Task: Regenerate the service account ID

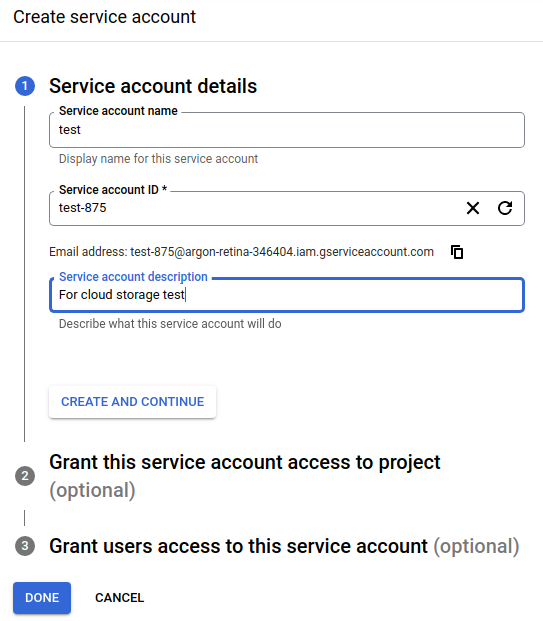Action: pyautogui.click(x=505, y=208)
